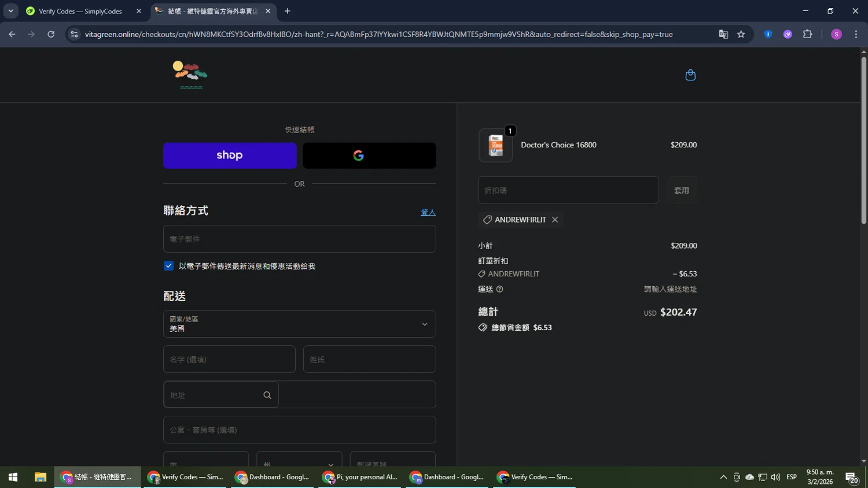Screen dimensions: 868x488
Task: Open Chrome three-dot menu
Action: (x=856, y=34)
